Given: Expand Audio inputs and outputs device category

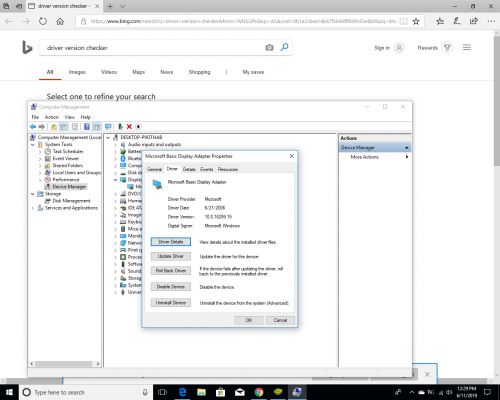Looking at the screenshot, I should point(115,145).
